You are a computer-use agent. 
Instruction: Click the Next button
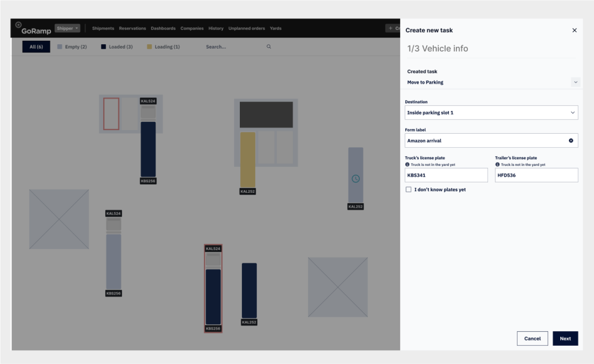tap(565, 338)
